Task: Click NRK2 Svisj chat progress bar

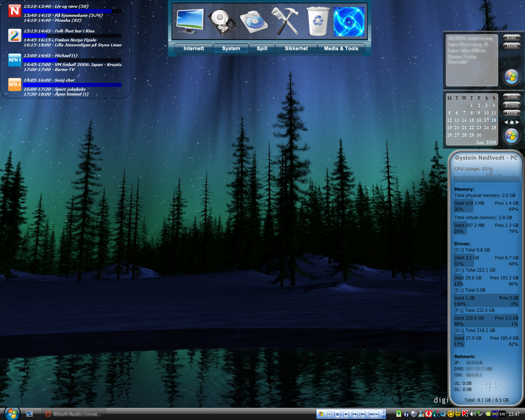Action: [72, 85]
